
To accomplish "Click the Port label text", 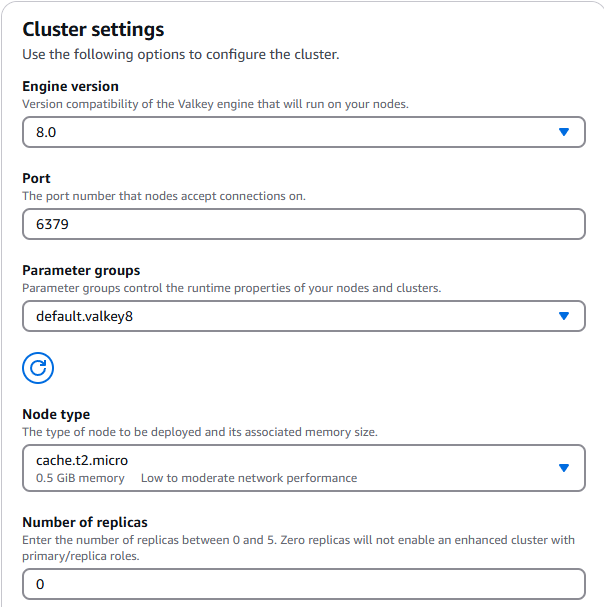I will point(36,179).
